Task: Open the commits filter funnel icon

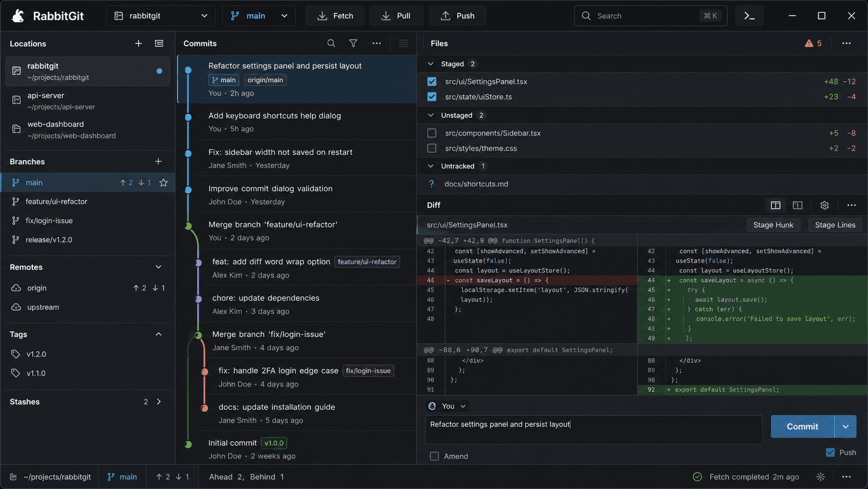Action: (353, 44)
